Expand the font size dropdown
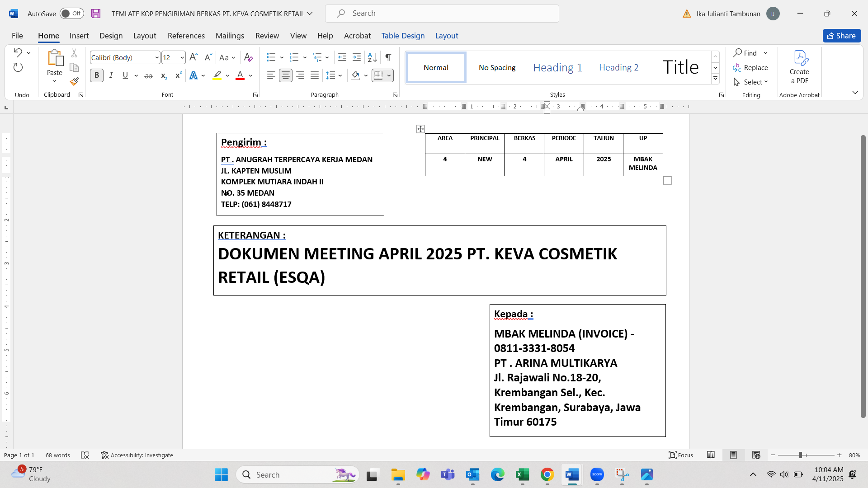This screenshot has height=488, width=868. tap(182, 58)
